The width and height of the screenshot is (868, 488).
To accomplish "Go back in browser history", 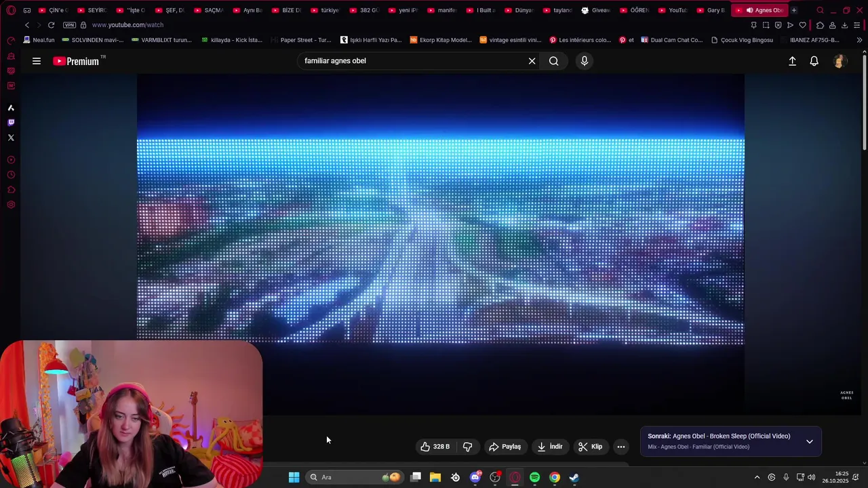I will 27,25.
